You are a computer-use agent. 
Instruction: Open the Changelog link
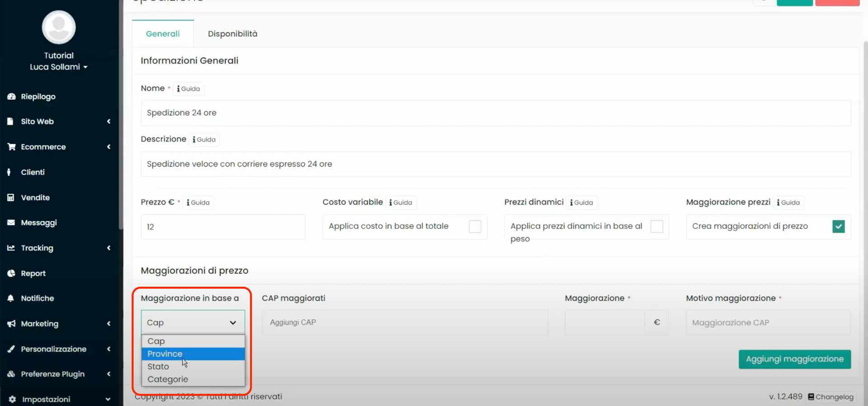click(831, 397)
